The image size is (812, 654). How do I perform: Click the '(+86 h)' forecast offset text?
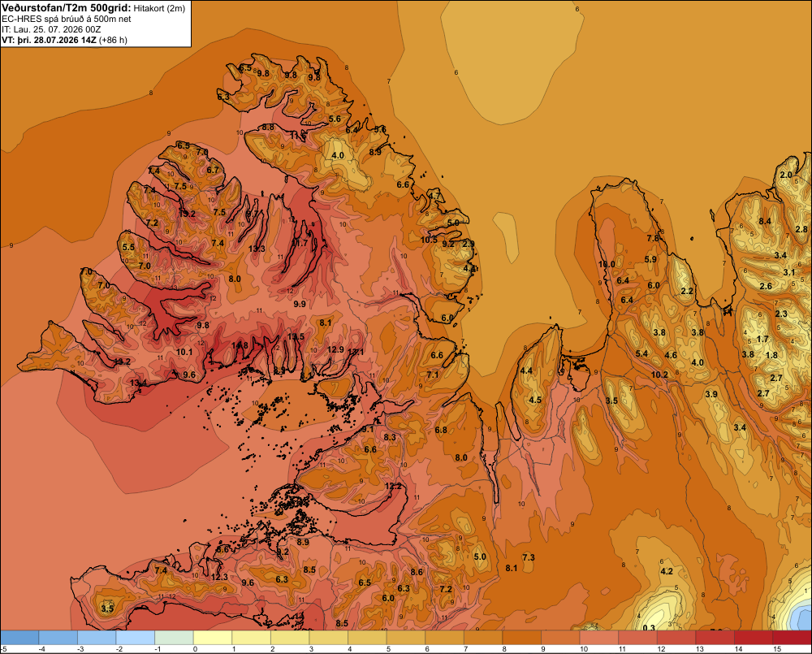coord(112,40)
